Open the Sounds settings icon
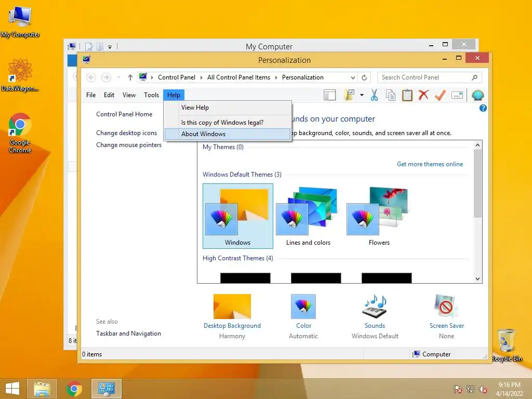This screenshot has width=532, height=399. (x=375, y=307)
